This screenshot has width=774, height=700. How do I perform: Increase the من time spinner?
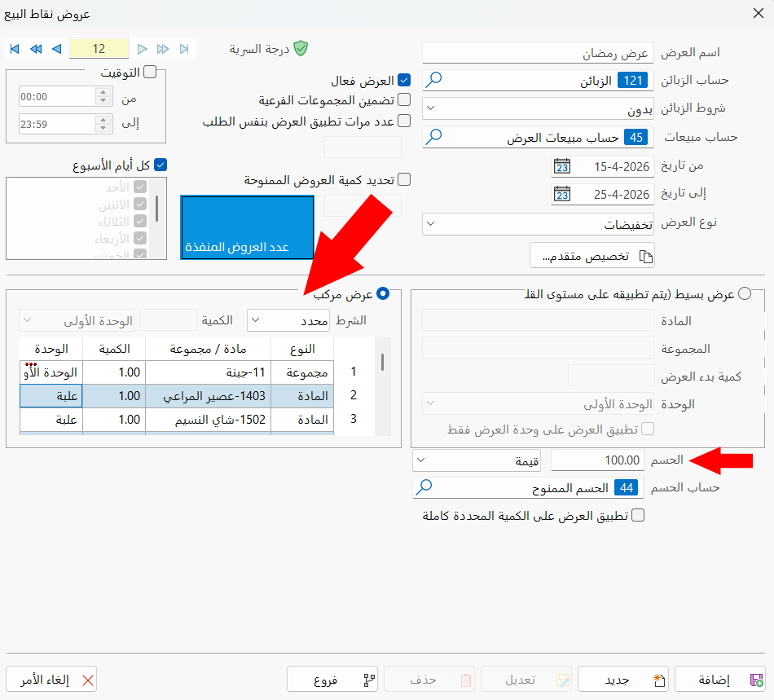[103, 92]
